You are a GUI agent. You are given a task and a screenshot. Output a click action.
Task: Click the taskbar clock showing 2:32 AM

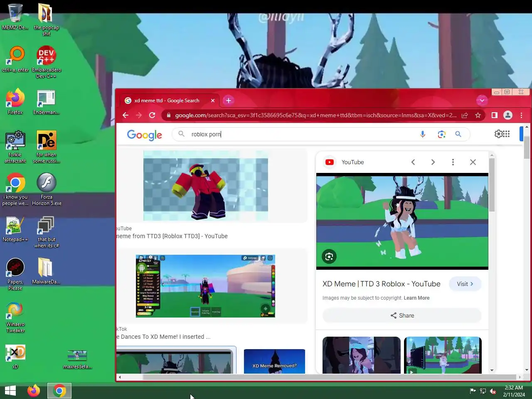tap(514, 391)
